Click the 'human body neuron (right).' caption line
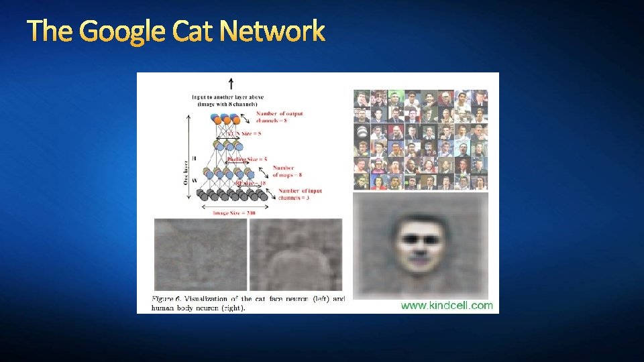The height and width of the screenshot is (362, 644). point(199,308)
